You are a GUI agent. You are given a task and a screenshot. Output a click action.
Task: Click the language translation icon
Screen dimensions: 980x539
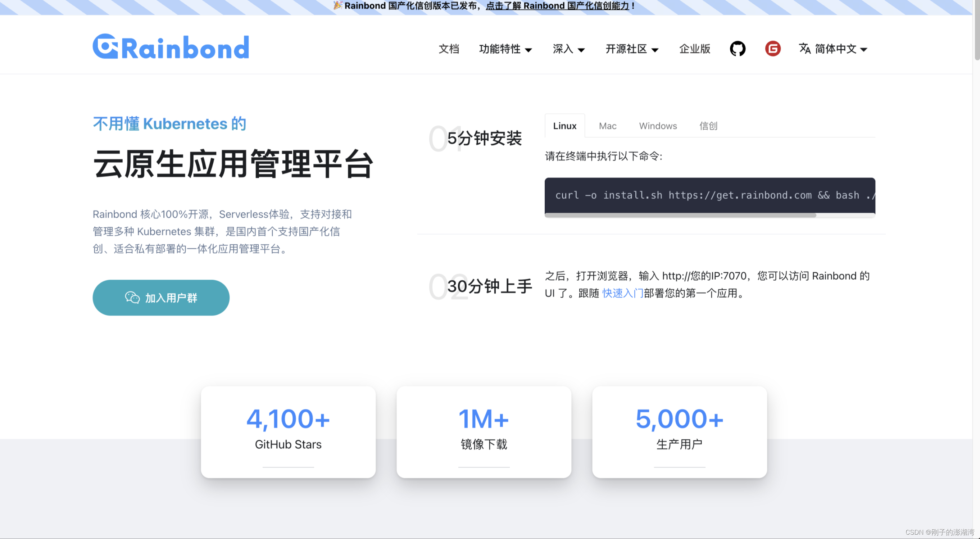pyautogui.click(x=805, y=49)
